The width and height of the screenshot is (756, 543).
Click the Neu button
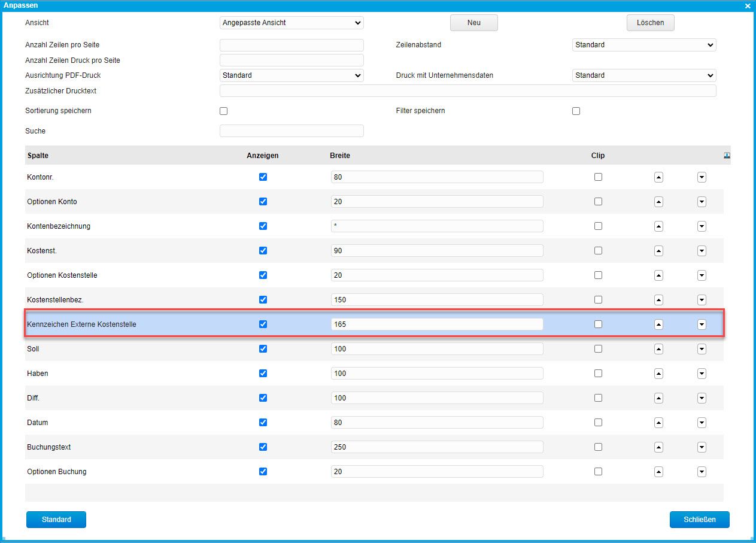pos(473,23)
